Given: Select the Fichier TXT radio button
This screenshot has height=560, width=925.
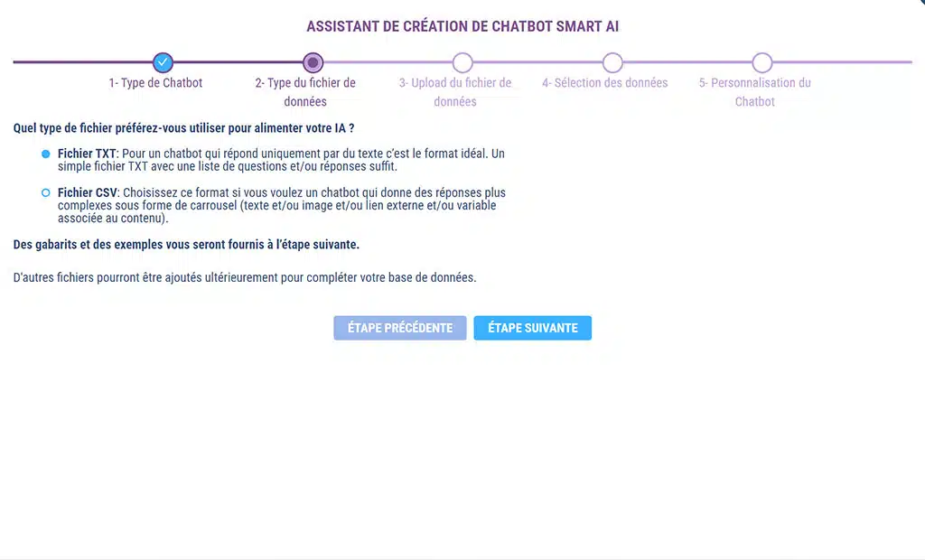Looking at the screenshot, I should point(46,154).
